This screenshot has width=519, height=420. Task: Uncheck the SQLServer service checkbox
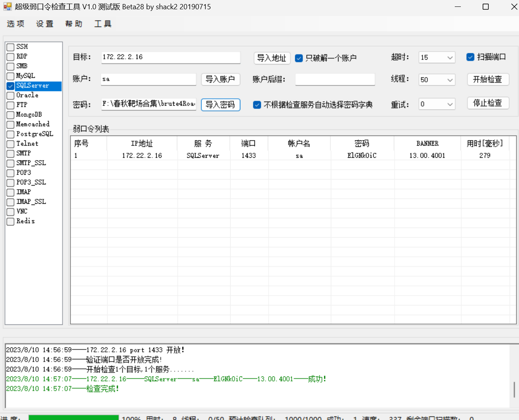click(11, 86)
